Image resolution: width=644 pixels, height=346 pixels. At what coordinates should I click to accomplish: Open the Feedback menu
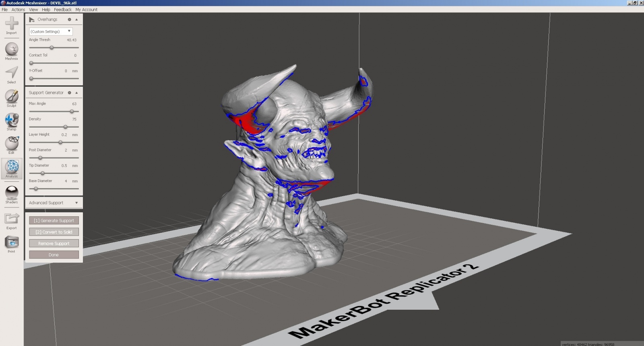[63, 10]
